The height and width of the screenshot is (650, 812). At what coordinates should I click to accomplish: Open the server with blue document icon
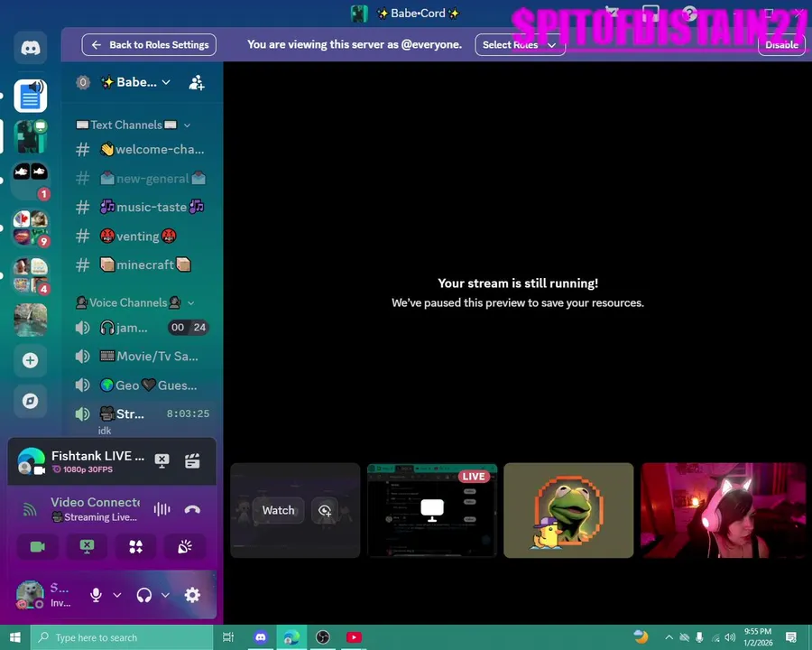coord(30,96)
